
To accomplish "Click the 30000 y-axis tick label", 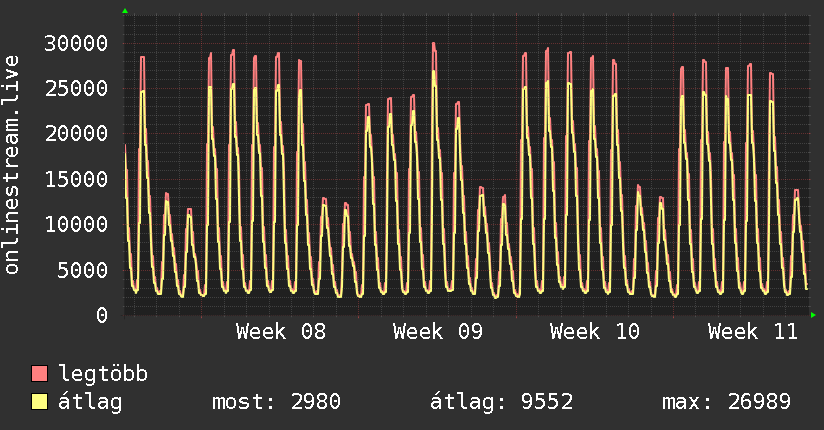I will 76,43.
